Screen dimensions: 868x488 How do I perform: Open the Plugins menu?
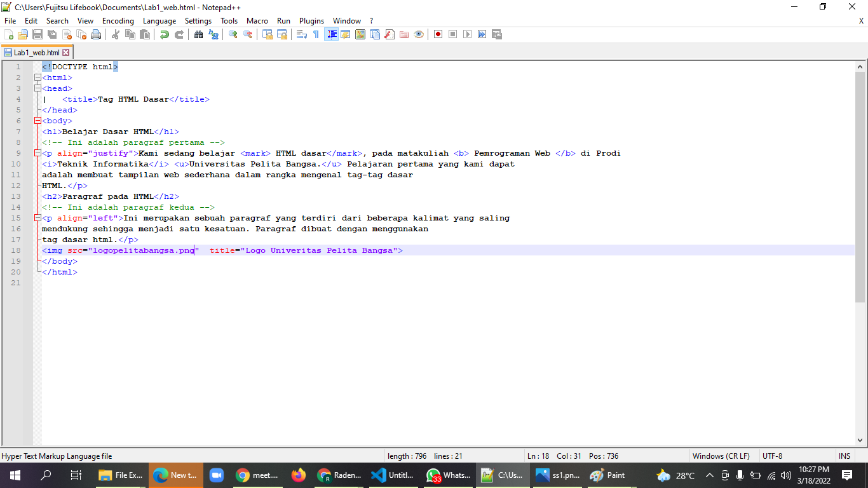[311, 21]
